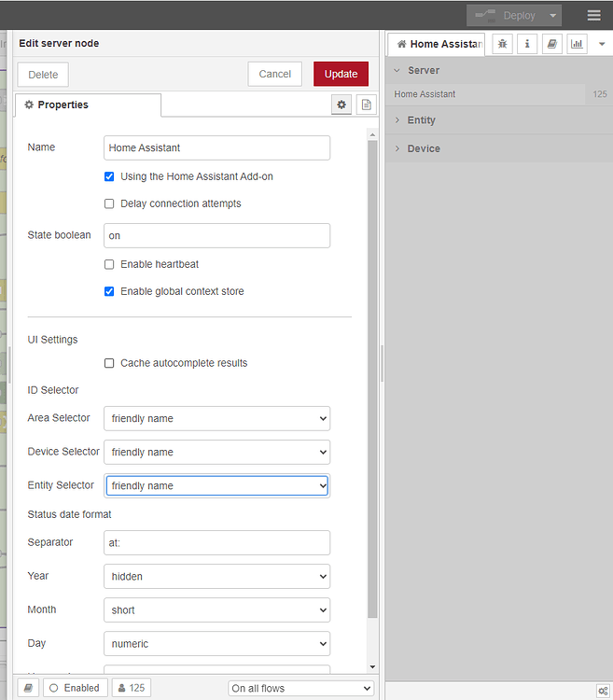613x700 pixels.
Task: Open the Entity Selector dropdown
Action: [216, 485]
